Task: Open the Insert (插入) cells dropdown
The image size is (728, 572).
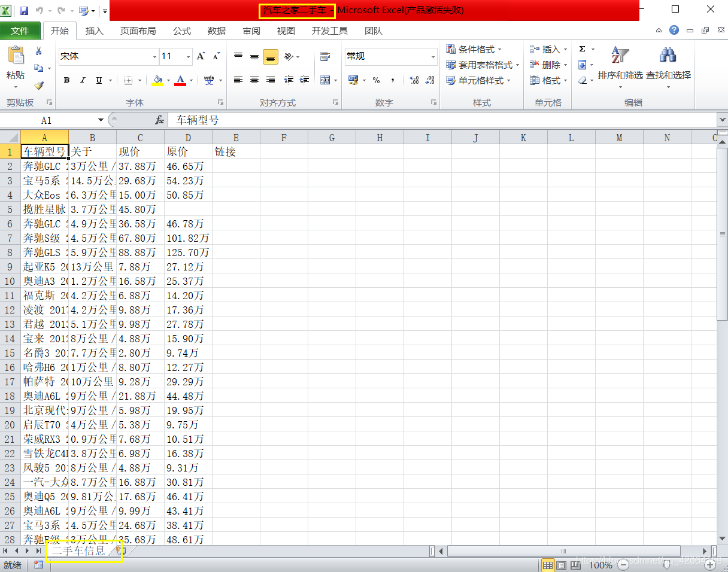Action: [x=548, y=49]
